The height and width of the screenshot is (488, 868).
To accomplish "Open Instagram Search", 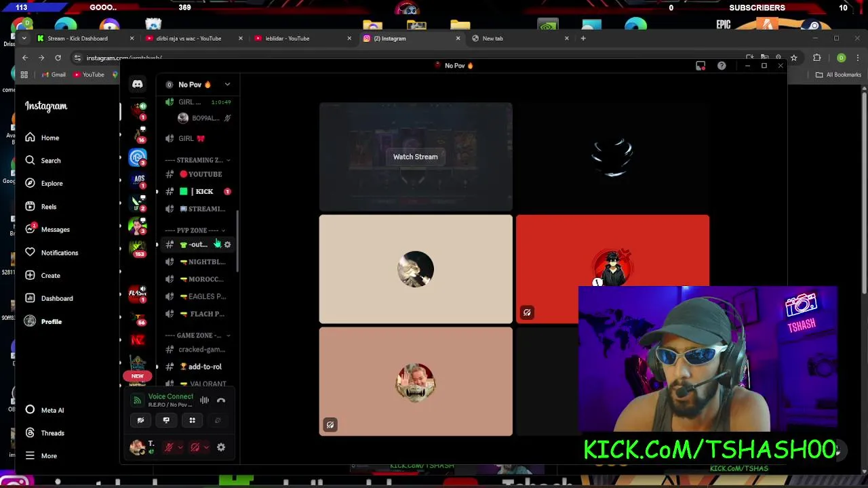I will 43,161.
